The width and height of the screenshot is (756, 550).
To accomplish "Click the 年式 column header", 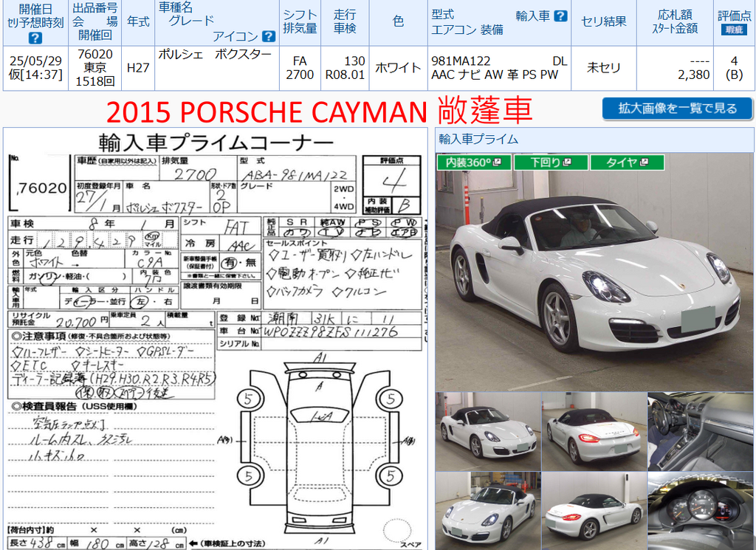I will (138, 21).
